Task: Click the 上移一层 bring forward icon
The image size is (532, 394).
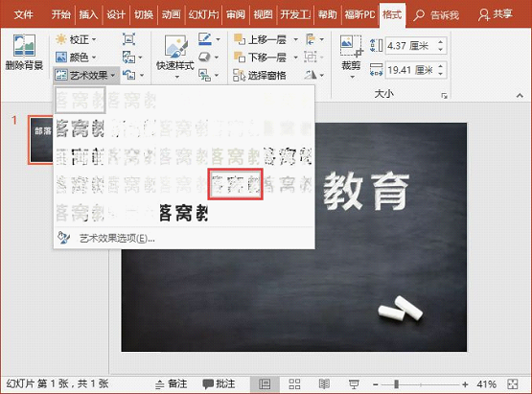Action: 240,39
